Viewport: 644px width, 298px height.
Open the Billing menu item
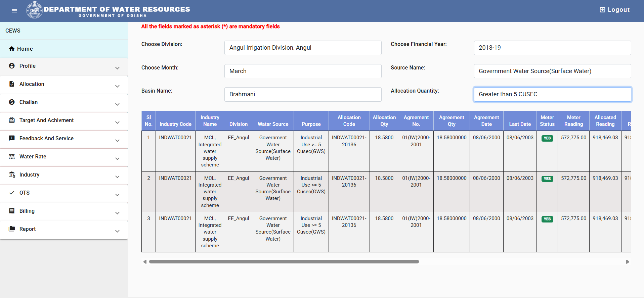pyautogui.click(x=64, y=212)
